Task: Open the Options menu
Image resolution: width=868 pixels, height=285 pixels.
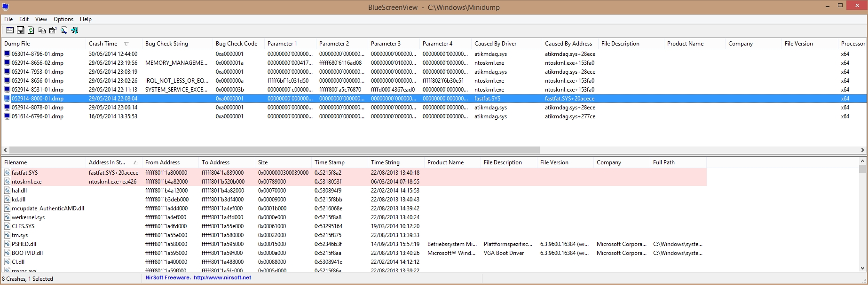Action: (63, 19)
